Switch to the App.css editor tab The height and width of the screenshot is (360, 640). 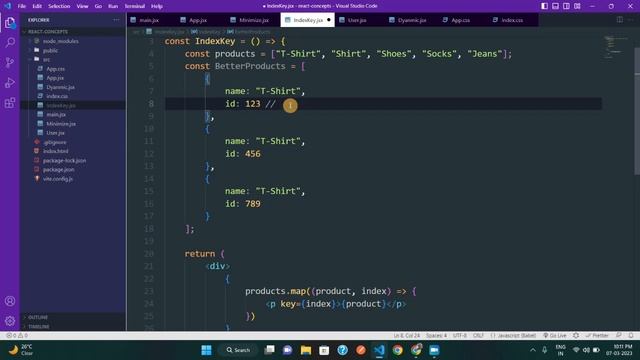click(x=460, y=20)
